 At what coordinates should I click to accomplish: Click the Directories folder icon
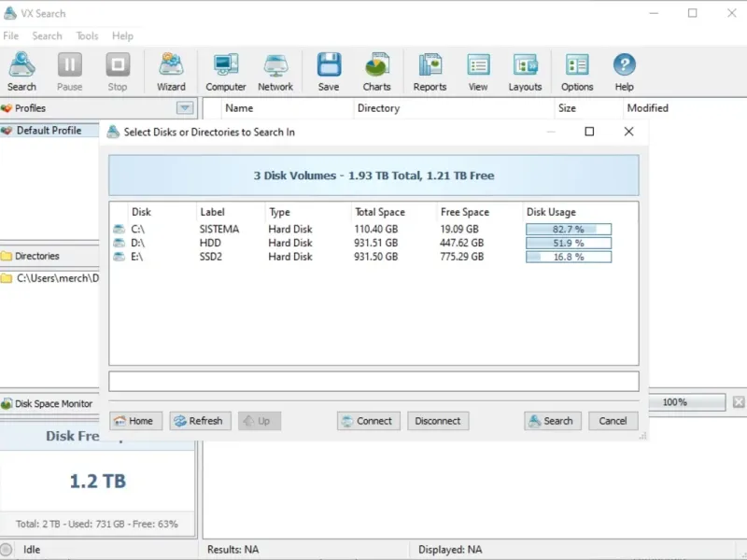point(7,256)
